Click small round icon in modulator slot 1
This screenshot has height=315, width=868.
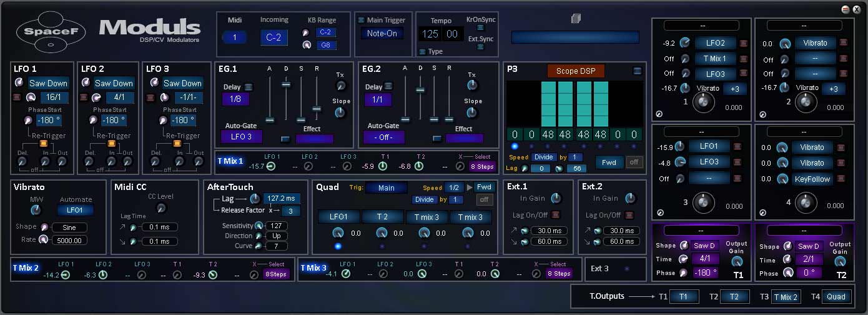pos(659,114)
